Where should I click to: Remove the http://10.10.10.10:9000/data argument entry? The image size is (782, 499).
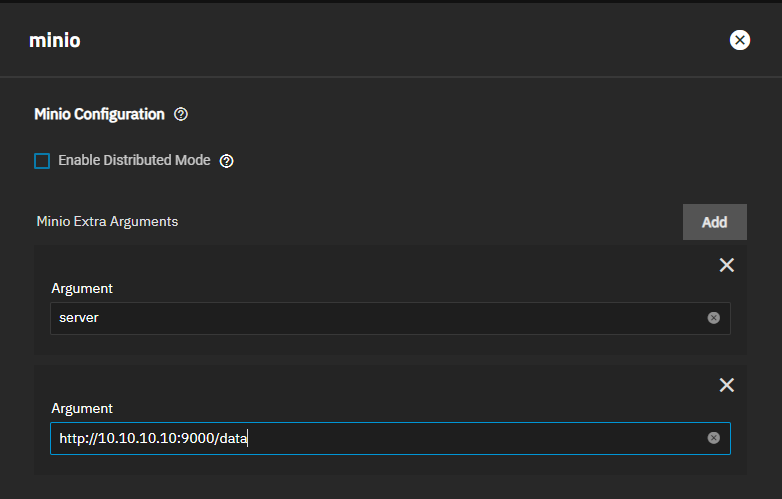point(727,385)
